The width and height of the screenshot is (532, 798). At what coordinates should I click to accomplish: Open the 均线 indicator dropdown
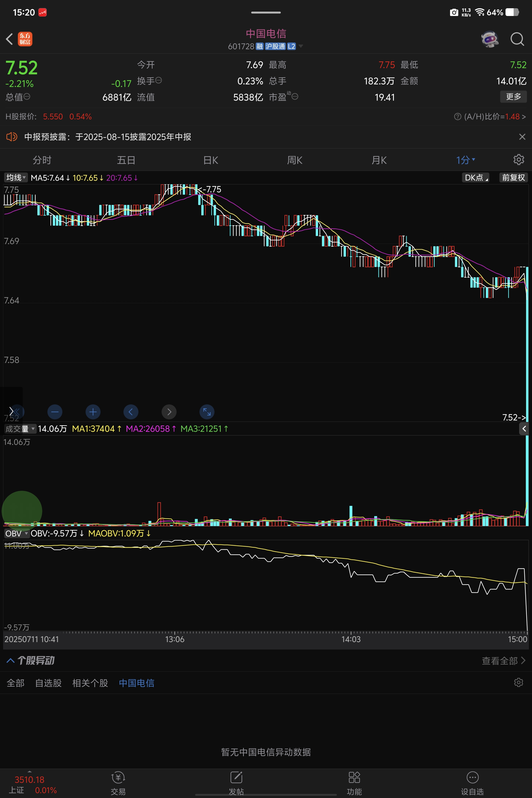(16, 177)
